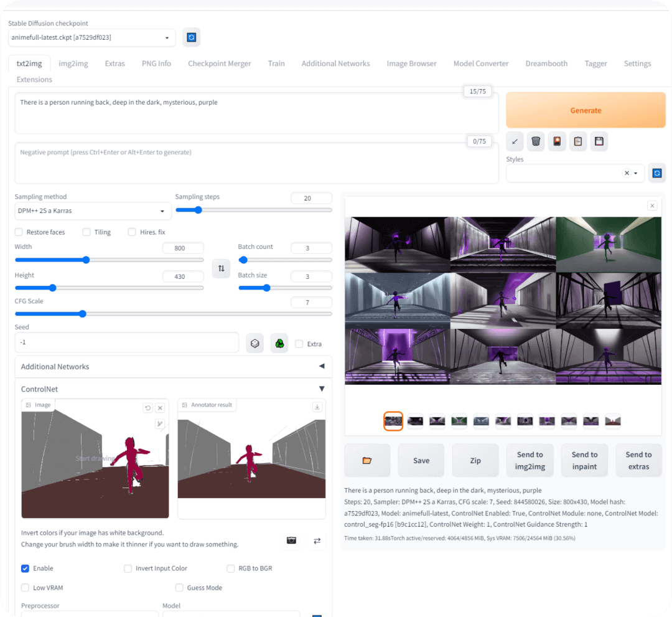
Task: Click the trash icon to clear prompt
Action: coord(536,141)
